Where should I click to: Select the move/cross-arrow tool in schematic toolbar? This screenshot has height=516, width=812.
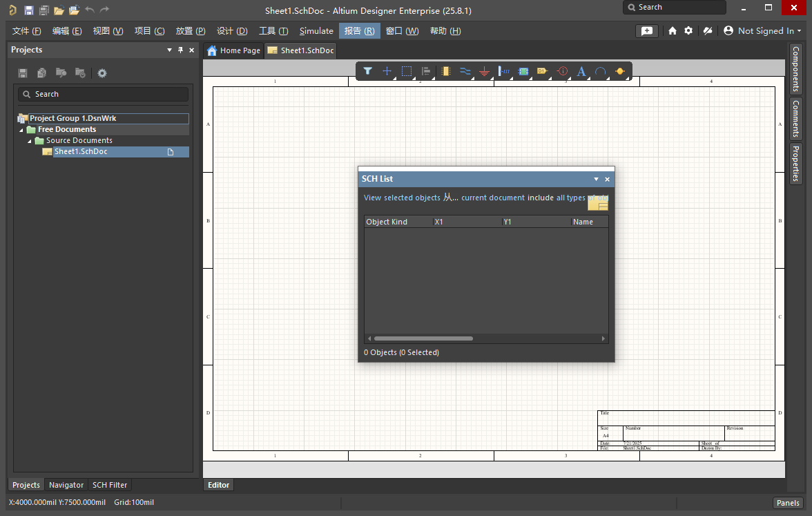pyautogui.click(x=387, y=71)
